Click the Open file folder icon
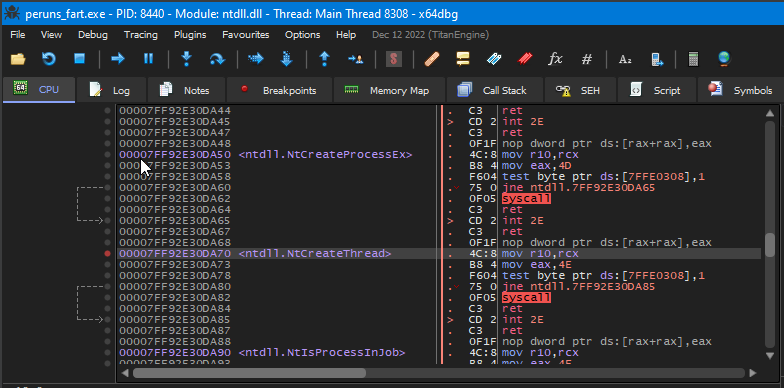 pyautogui.click(x=18, y=59)
